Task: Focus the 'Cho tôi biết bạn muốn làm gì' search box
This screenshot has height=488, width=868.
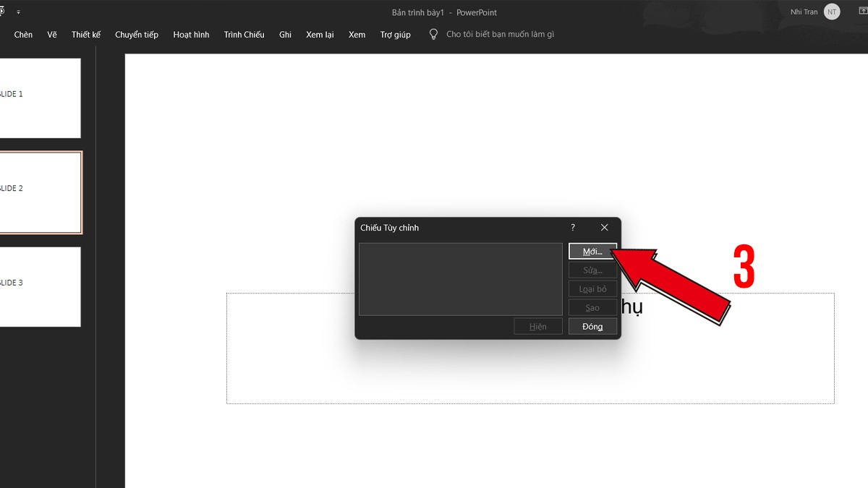Action: 500,35
